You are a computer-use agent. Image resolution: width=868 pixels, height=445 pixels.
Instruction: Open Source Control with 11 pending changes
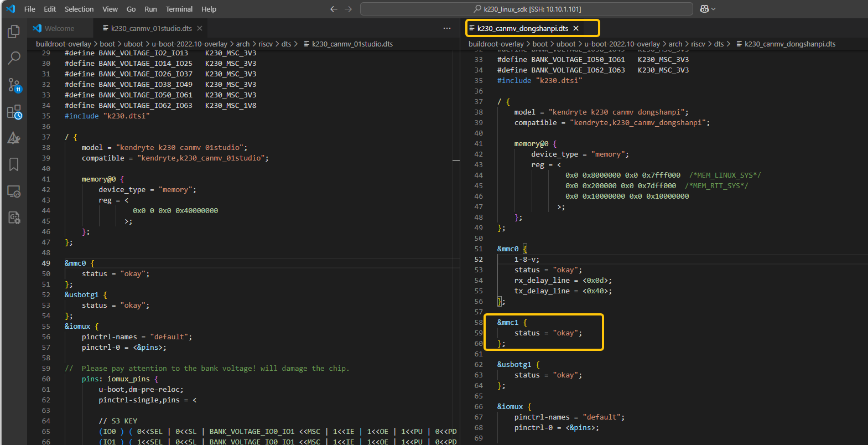(x=14, y=85)
